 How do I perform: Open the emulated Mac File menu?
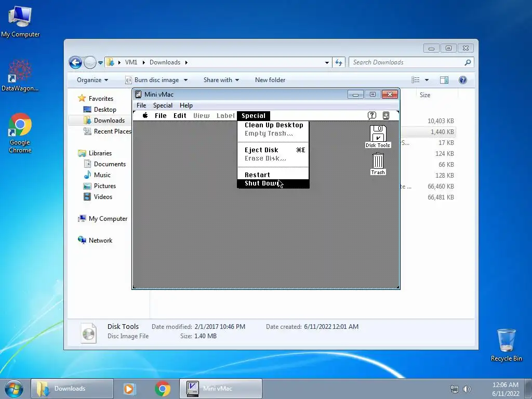161,115
